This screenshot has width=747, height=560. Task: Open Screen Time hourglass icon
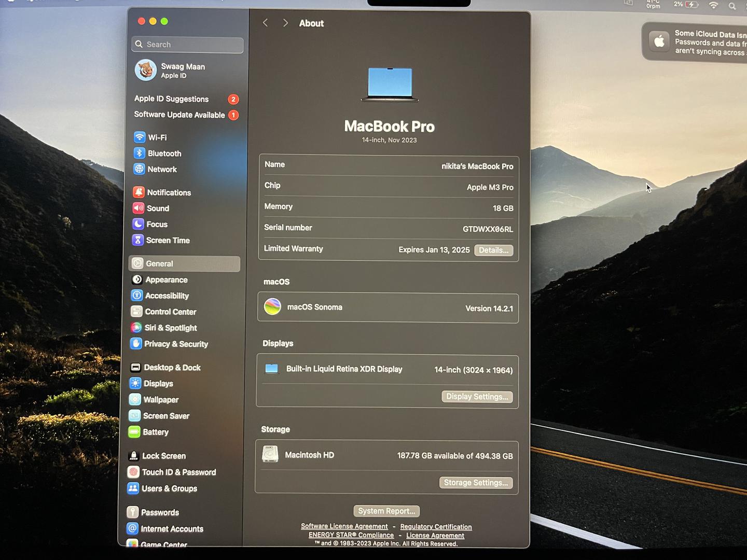pyautogui.click(x=137, y=240)
